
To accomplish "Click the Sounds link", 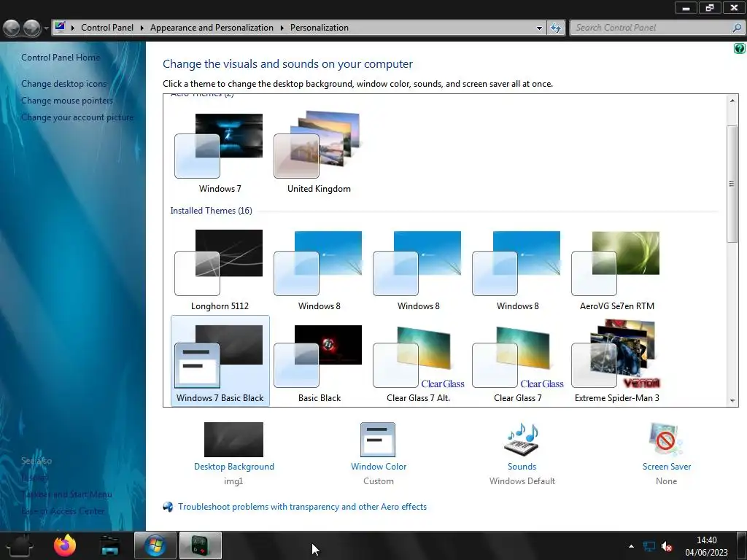I will (522, 467).
